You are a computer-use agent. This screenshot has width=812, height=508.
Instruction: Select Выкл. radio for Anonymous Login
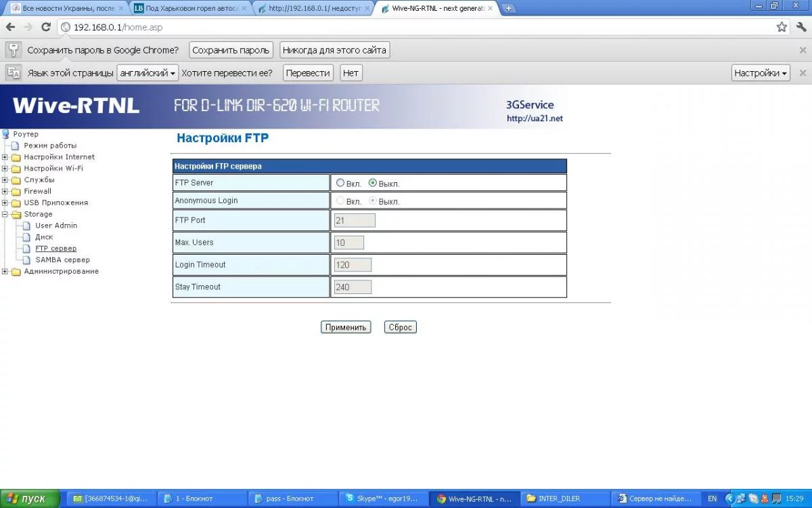coord(373,201)
